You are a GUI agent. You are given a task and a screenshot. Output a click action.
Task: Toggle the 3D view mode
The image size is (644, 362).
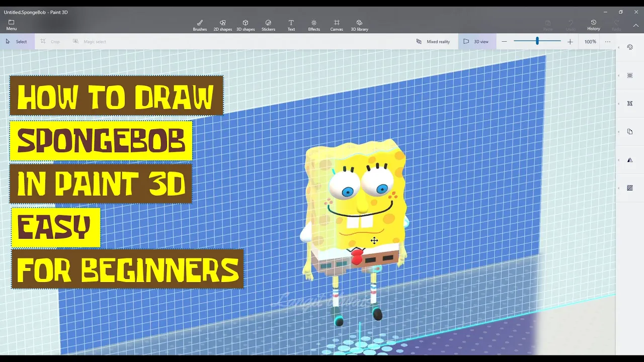(476, 42)
